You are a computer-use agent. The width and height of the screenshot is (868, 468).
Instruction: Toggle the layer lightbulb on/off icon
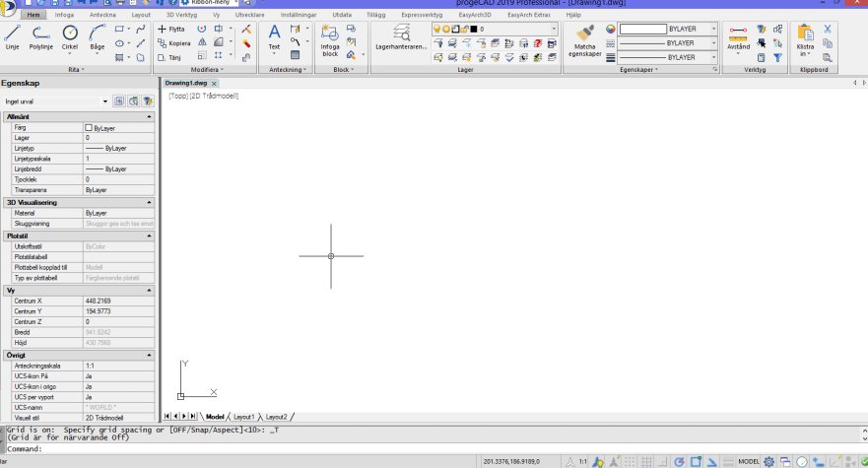436,29
